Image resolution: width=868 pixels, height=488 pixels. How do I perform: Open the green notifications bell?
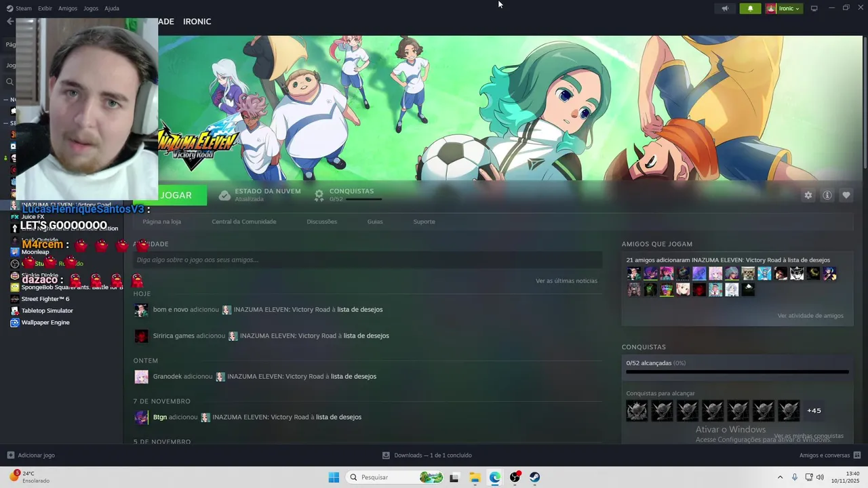[x=750, y=9]
